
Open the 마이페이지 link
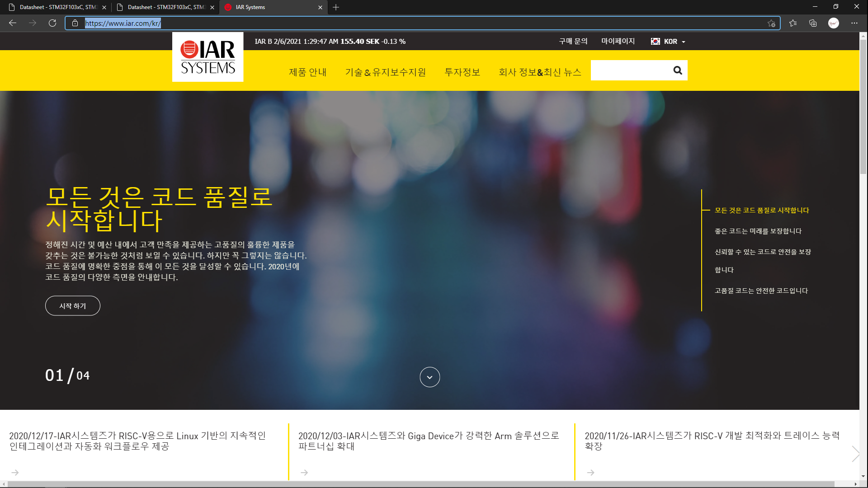coord(618,41)
